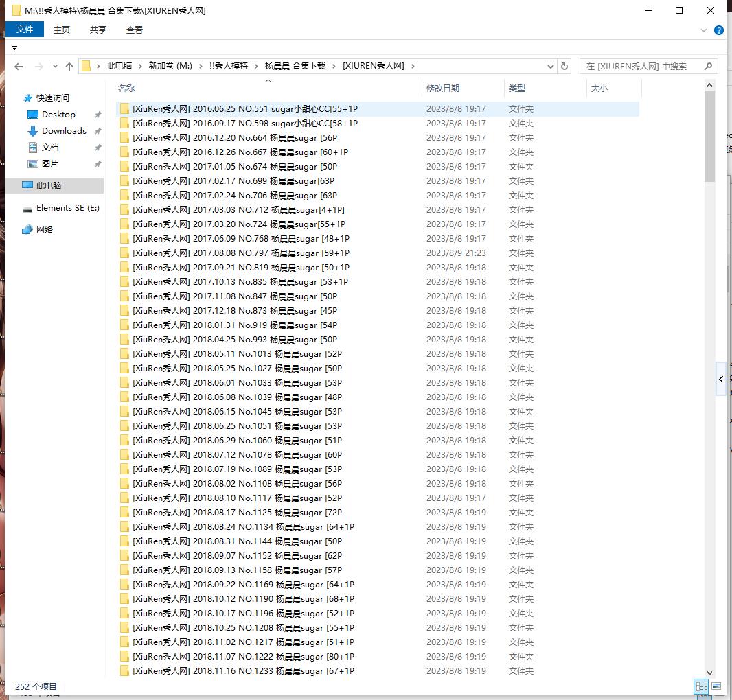
Task: Select folder 2018.10.12 NO.1190 杨晨晨sugar
Action: (x=377, y=598)
